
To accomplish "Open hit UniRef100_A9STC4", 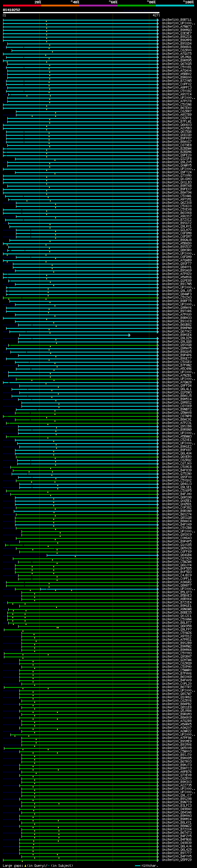I will [176, 94].
